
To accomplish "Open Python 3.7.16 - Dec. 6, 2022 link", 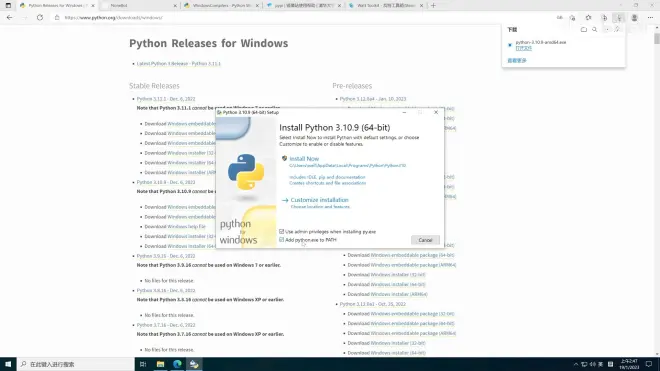I will pyautogui.click(x=166, y=325).
